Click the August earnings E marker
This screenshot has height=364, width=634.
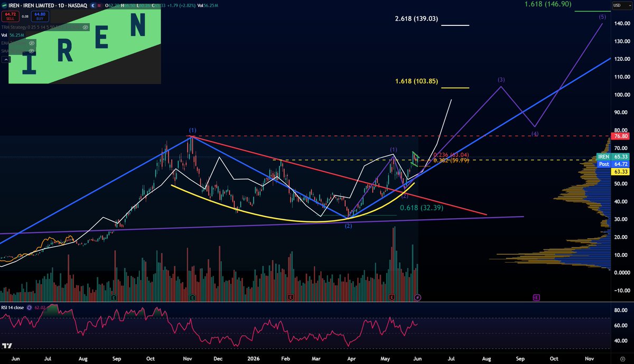pos(114,297)
